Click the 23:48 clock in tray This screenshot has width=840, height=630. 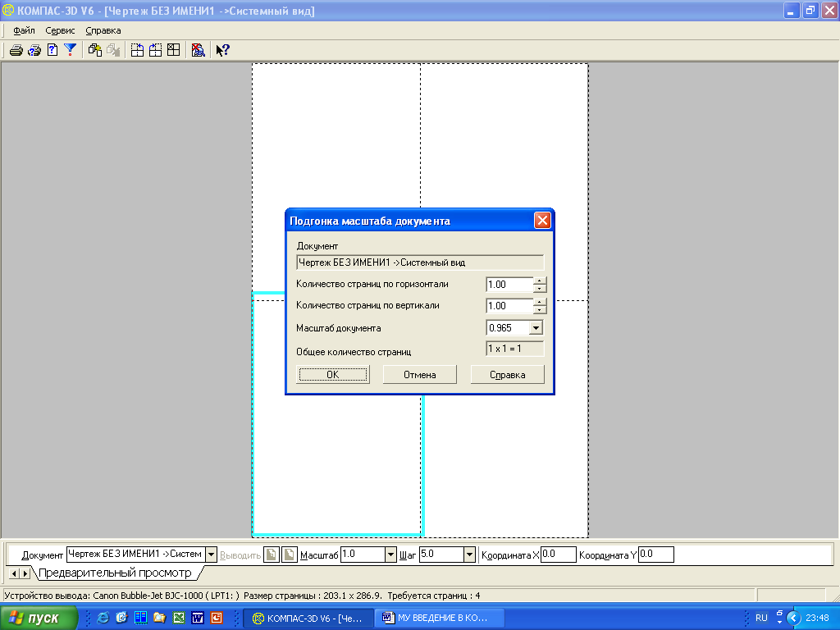click(x=817, y=618)
